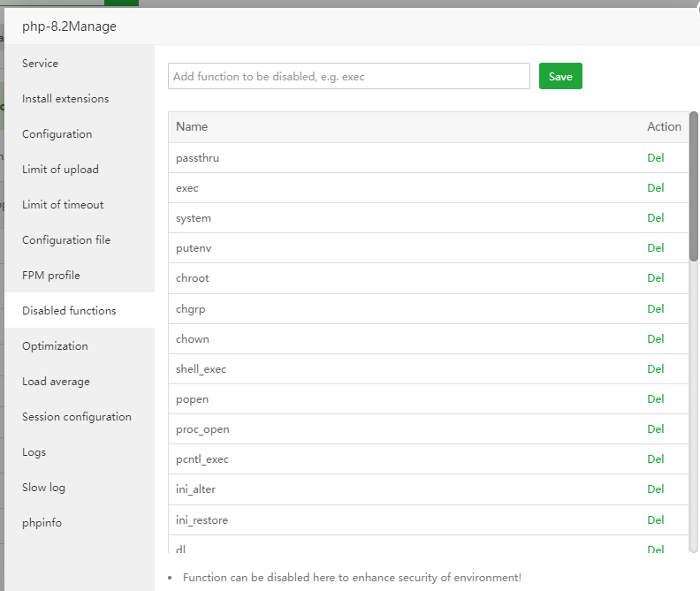This screenshot has width=700, height=591.
Task: Open the Load average tab
Action: [x=56, y=382]
